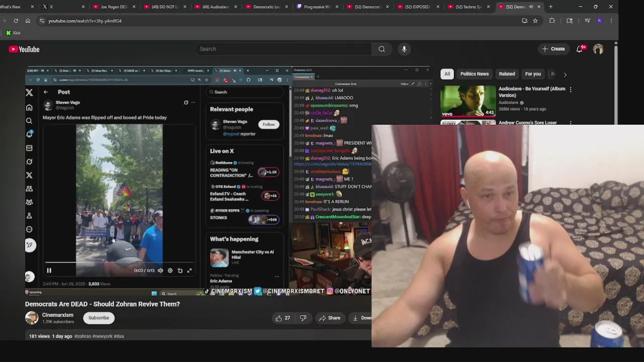Click the video title 'Democrats Are DEAD' text
644x362 pixels.
[x=103, y=304]
